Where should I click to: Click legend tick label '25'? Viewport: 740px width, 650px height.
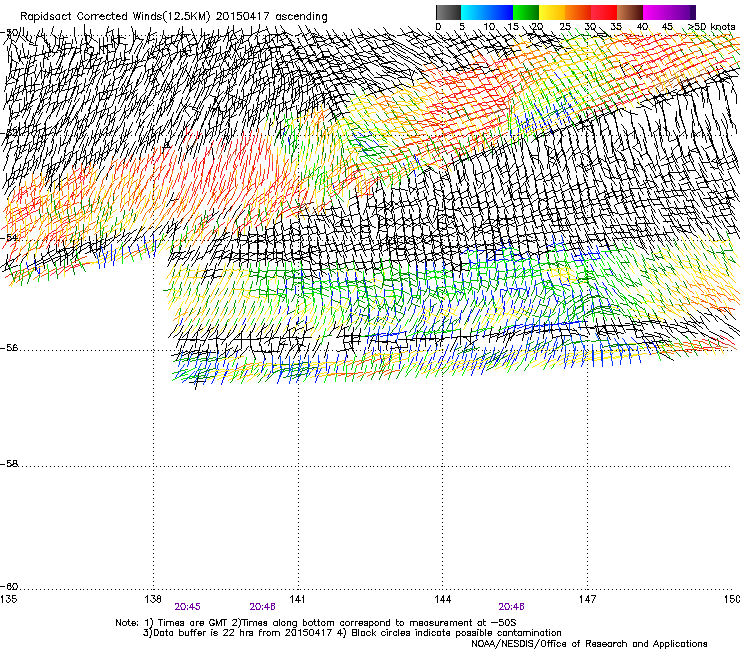[565, 26]
